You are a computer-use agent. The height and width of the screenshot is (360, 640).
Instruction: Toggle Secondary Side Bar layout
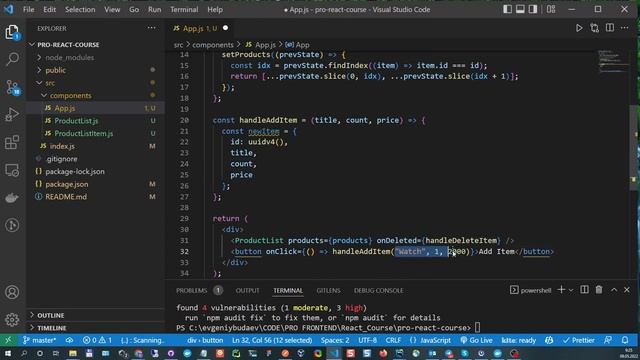[x=533, y=9]
